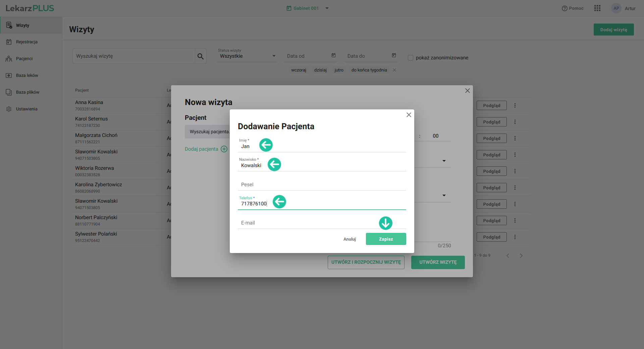Screen dimensions: 644x349
Task: Open the Data do calendar picker
Action: [394, 56]
